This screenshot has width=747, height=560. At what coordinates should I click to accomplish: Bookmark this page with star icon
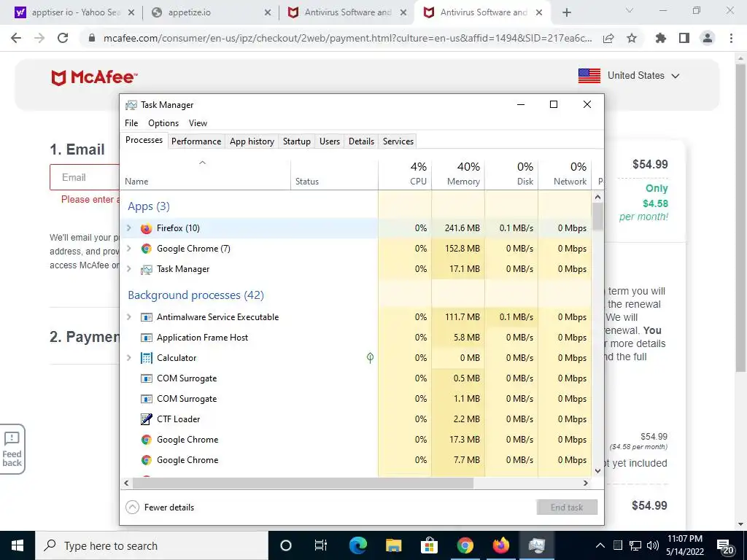[x=632, y=38]
